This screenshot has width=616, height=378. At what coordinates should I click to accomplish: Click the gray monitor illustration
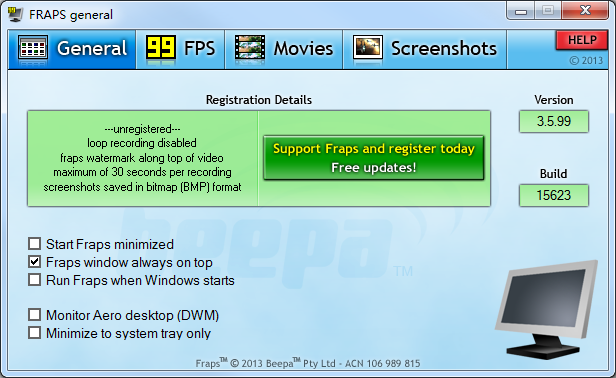[546, 309]
